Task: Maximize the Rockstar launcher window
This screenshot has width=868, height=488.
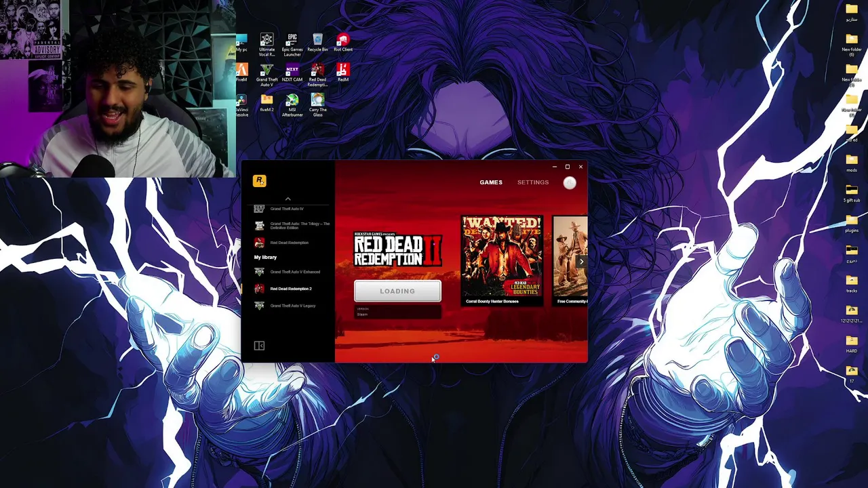Action: pos(568,167)
